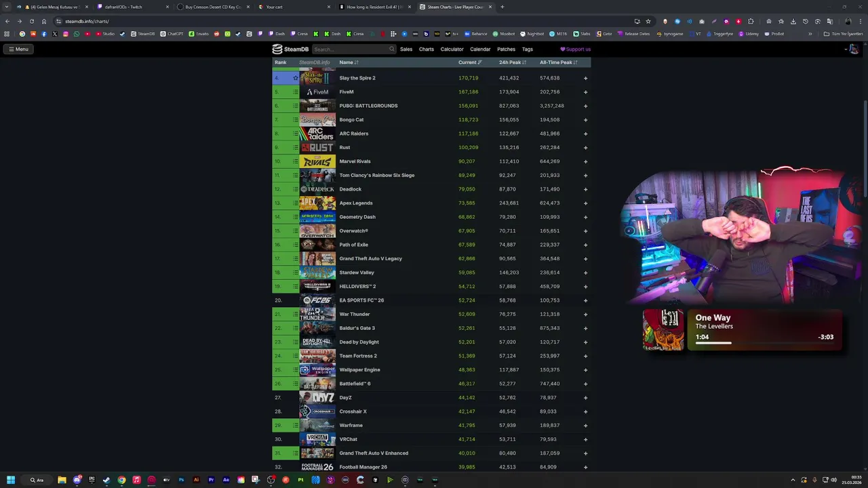
Task: Click the browser back arrow
Action: point(7,21)
